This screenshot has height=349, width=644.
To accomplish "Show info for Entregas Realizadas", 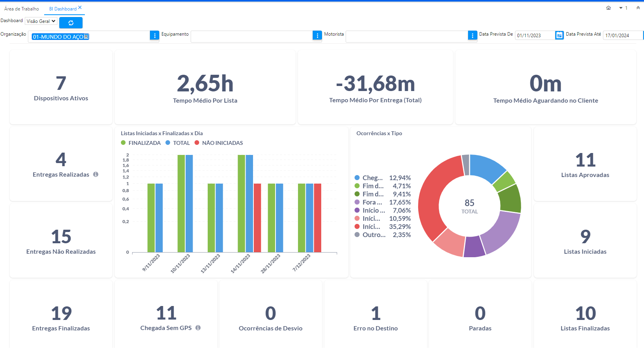I will click(x=96, y=174).
